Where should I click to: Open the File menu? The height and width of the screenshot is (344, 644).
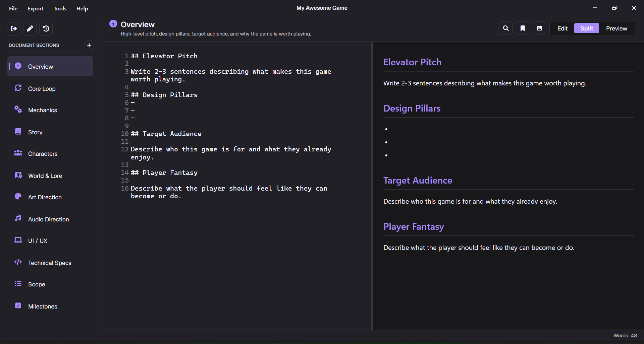coord(13,8)
